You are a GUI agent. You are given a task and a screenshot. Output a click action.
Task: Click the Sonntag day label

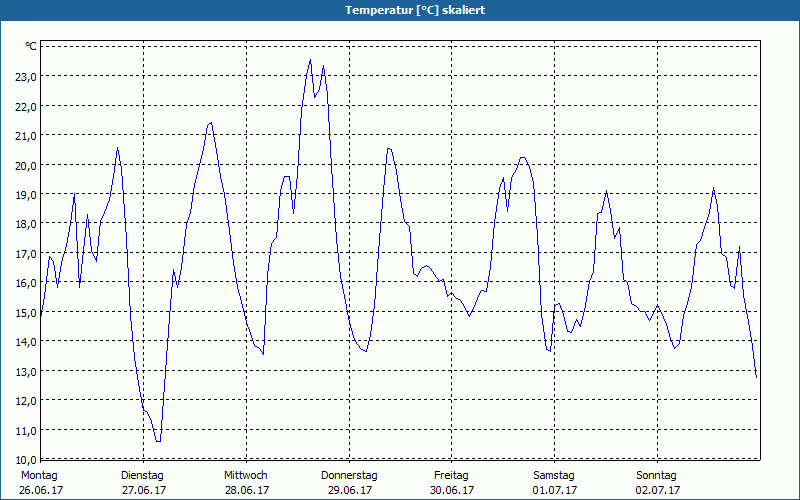(656, 476)
